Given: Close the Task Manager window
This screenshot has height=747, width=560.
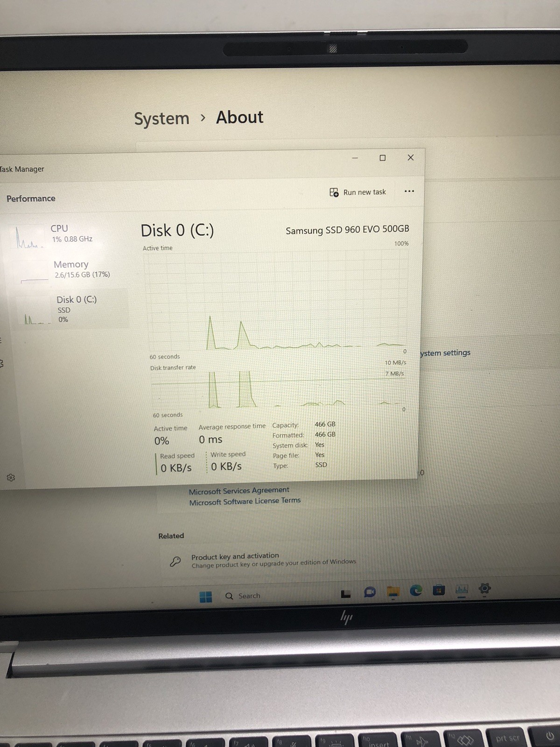Looking at the screenshot, I should (411, 157).
